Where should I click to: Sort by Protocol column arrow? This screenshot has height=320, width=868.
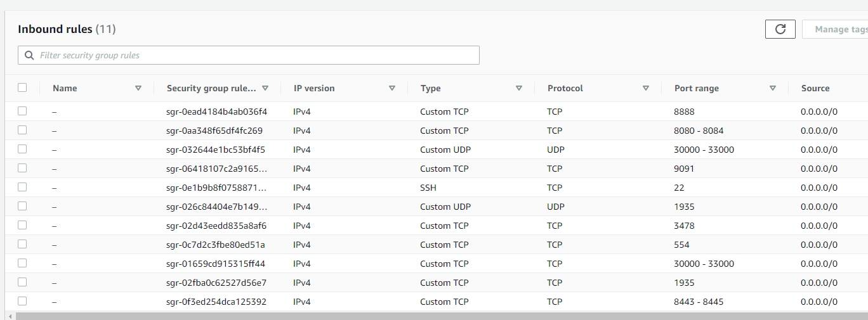(646, 88)
